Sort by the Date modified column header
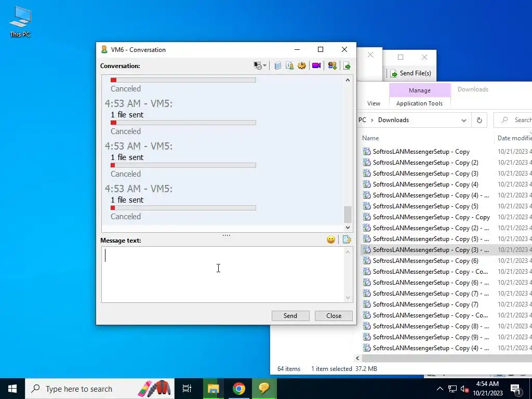 point(514,138)
